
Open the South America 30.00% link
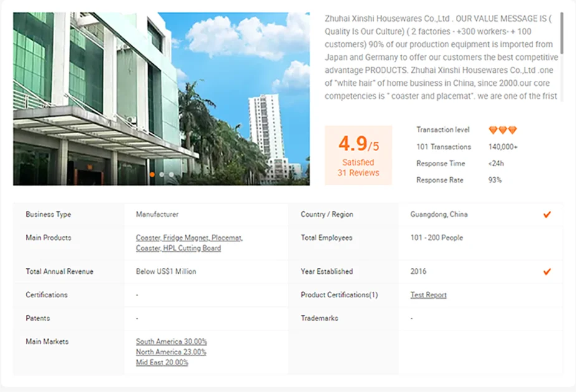[x=171, y=342]
